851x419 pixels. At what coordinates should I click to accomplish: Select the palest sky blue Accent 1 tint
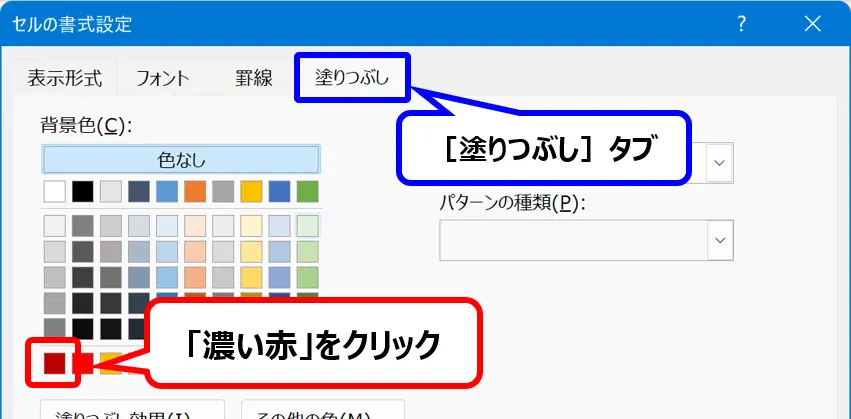[167, 226]
